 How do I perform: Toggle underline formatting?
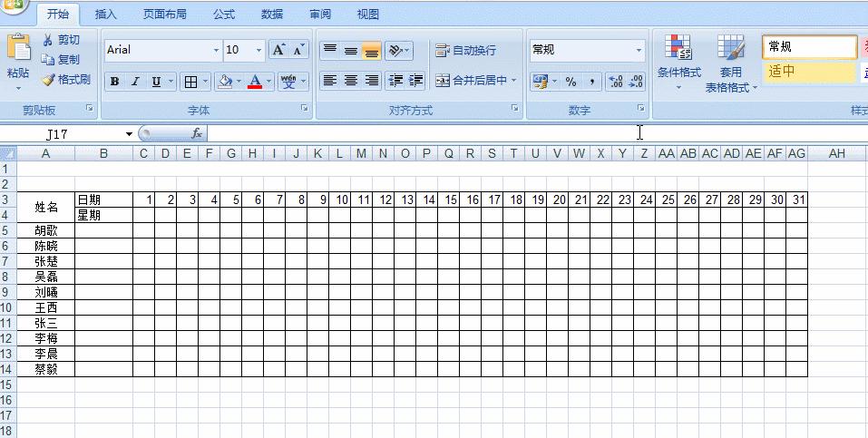(157, 82)
